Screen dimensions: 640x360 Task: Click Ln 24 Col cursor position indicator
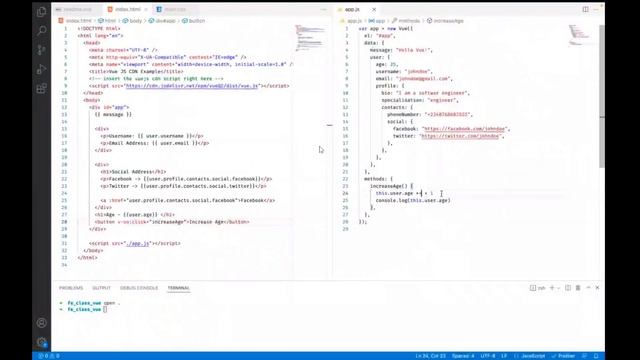coord(431,356)
